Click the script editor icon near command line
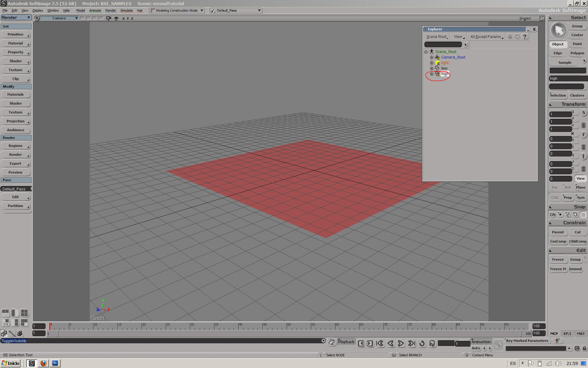Screen dimensions: 588x368 tap(332, 342)
